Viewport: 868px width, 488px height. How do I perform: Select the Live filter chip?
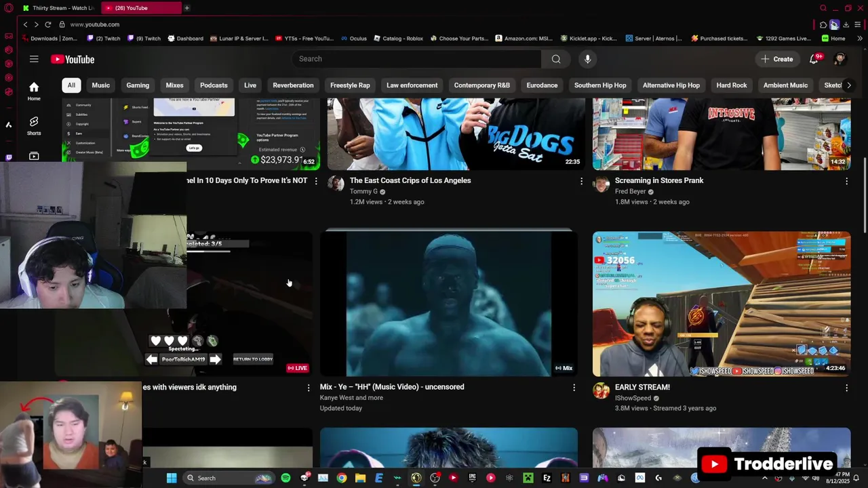coord(250,85)
